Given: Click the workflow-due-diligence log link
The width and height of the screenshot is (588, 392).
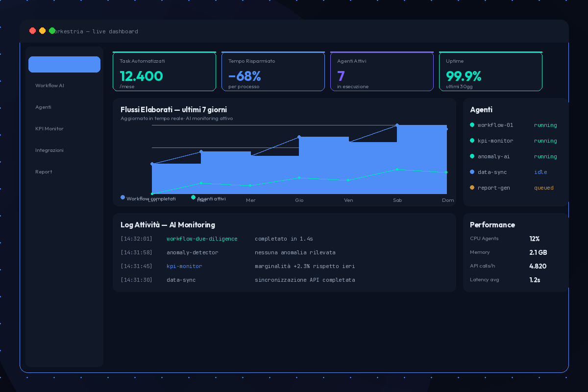Looking at the screenshot, I should (202, 239).
